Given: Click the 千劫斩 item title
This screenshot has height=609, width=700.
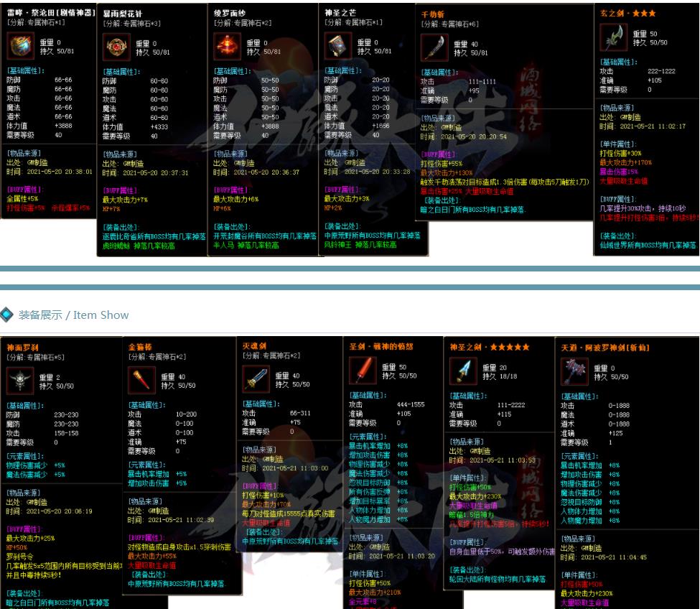Looking at the screenshot, I should 434,14.
